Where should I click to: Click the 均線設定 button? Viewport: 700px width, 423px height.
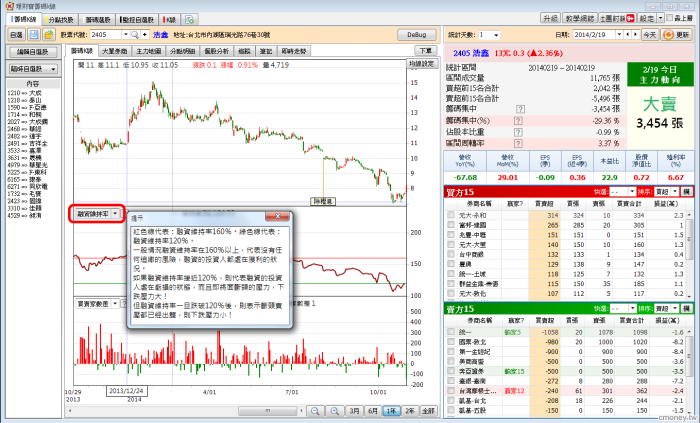point(421,64)
